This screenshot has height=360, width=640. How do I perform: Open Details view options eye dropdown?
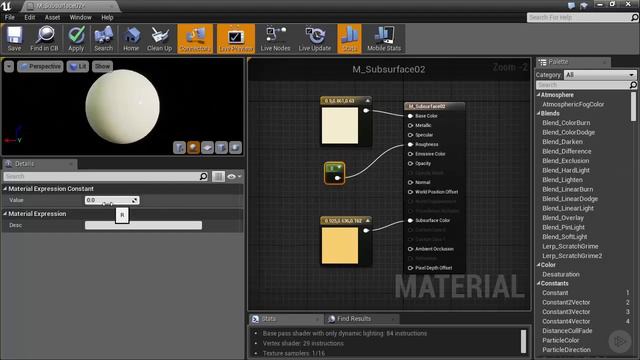coord(234,176)
